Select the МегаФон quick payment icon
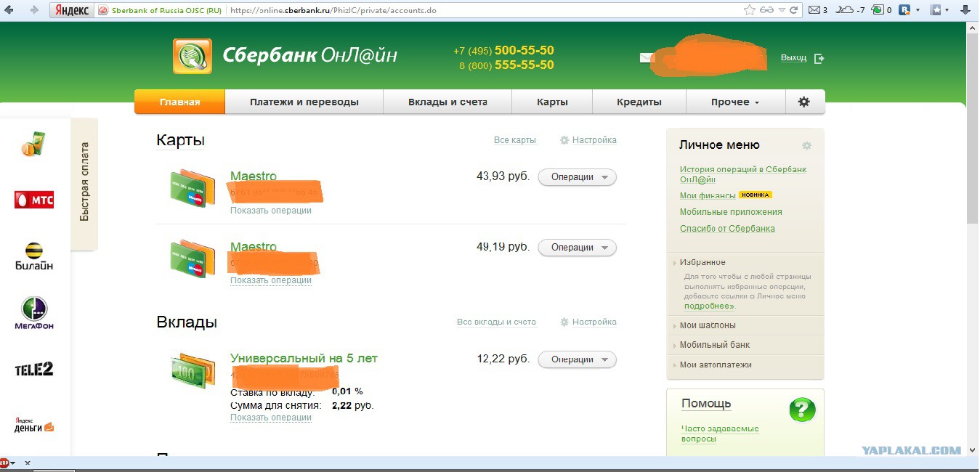The width and height of the screenshot is (980, 472). tap(34, 313)
